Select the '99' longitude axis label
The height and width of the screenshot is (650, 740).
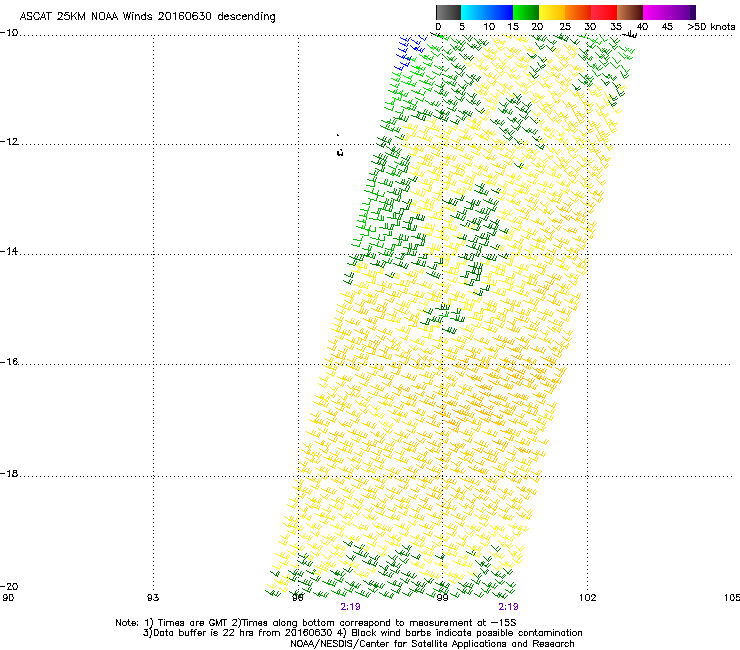click(x=442, y=598)
